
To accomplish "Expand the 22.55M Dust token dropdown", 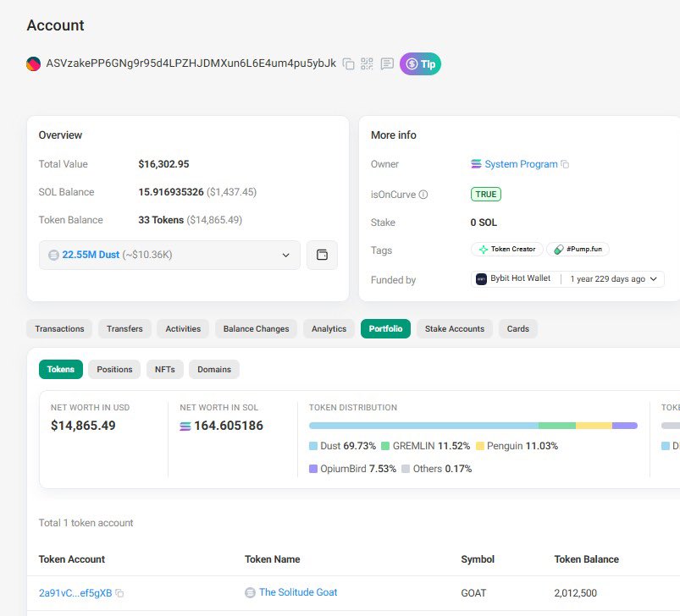I will (169, 255).
